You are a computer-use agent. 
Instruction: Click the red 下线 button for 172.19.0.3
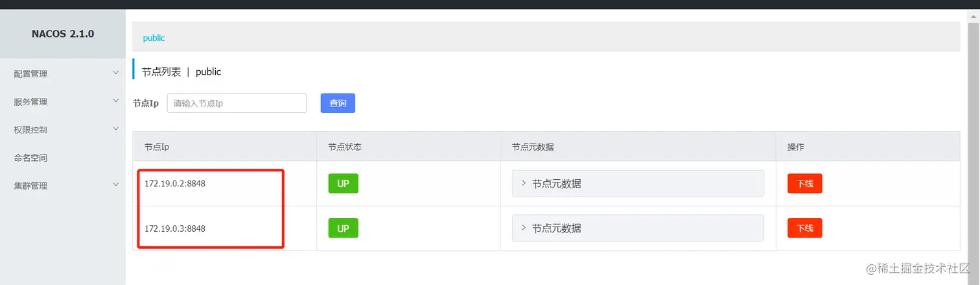[x=804, y=229]
